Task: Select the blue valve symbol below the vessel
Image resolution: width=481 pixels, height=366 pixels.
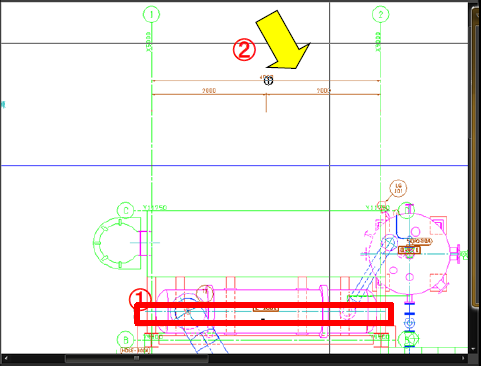Action: tap(409, 323)
